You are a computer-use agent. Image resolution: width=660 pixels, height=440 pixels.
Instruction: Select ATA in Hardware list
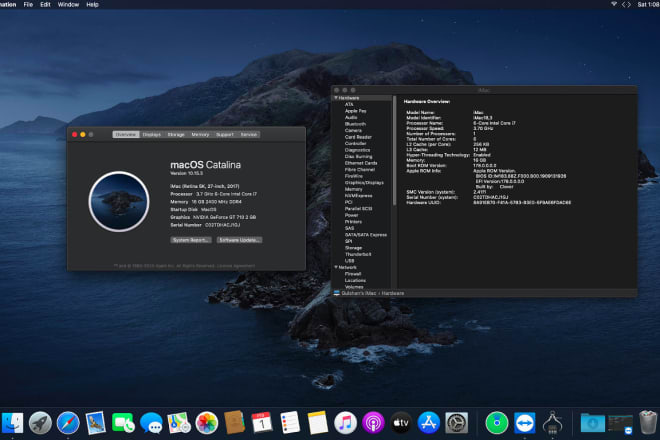[349, 104]
